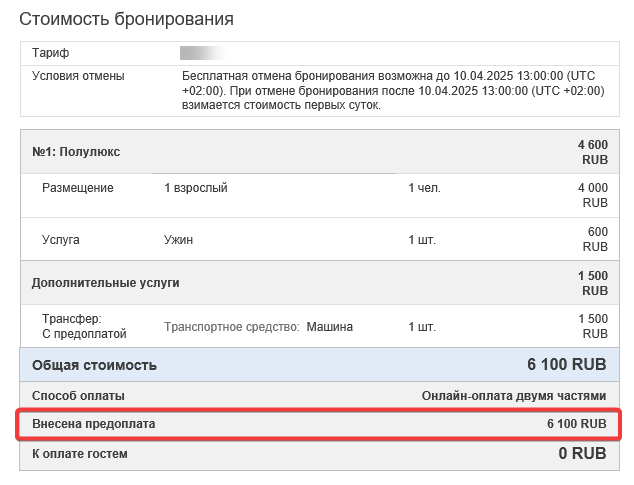Click the "1 взрослый" guest text
Viewport: 634px width, 485px height.
click(x=196, y=188)
